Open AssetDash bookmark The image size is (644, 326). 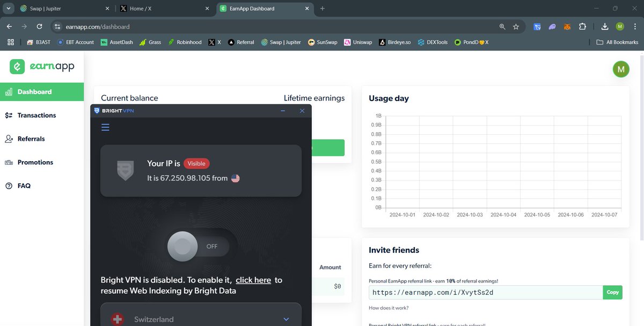[117, 42]
